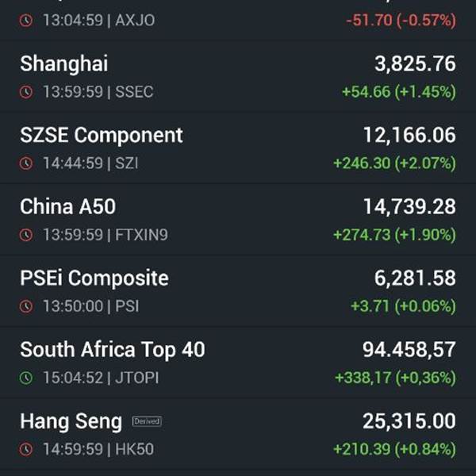The image size is (476, 476).
Task: Click the Shanghai price 3,825.76
Action: click(x=415, y=63)
